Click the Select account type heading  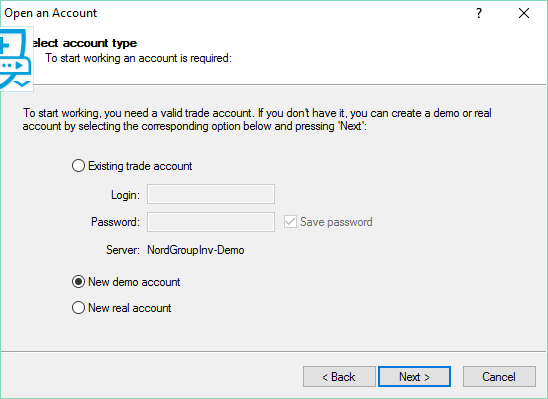[84, 43]
